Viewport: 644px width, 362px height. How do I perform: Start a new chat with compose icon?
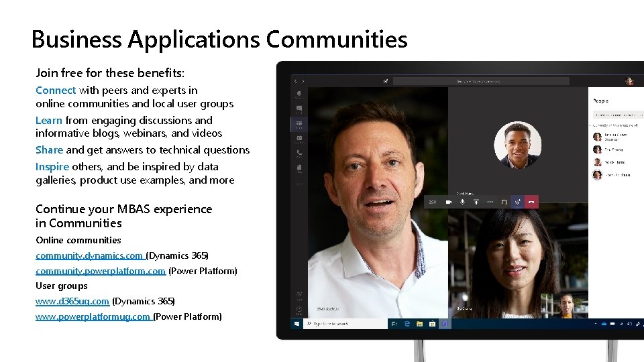[385, 81]
